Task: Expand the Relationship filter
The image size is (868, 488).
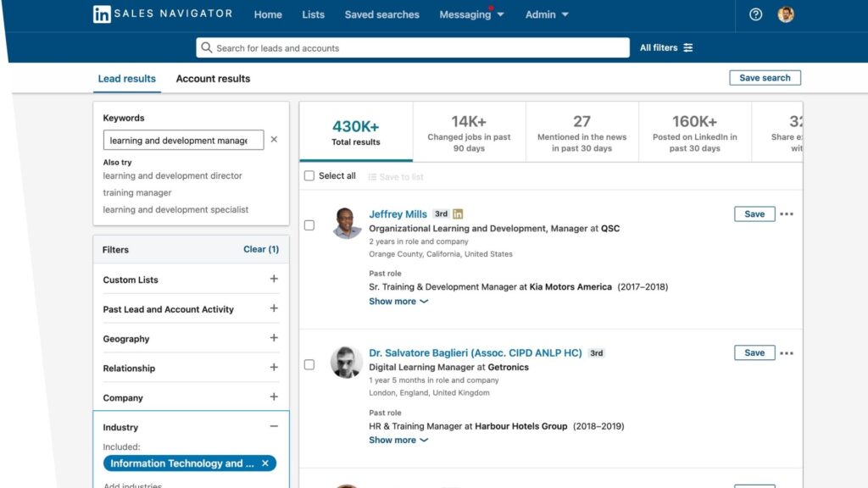Action: [x=274, y=368]
